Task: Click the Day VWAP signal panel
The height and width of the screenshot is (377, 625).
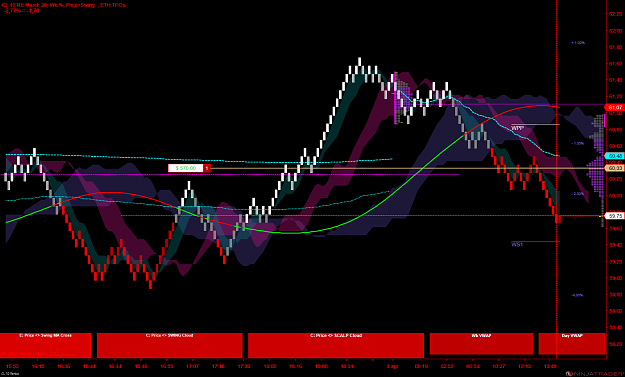Action: [x=572, y=344]
